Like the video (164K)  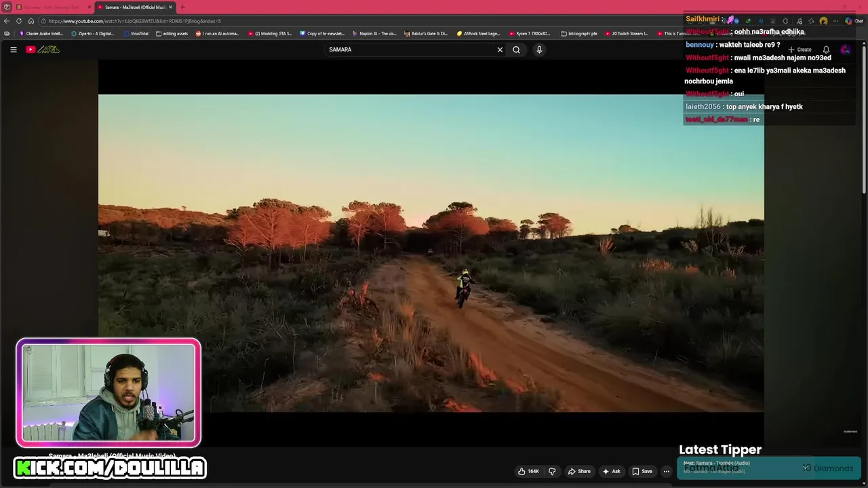point(528,471)
